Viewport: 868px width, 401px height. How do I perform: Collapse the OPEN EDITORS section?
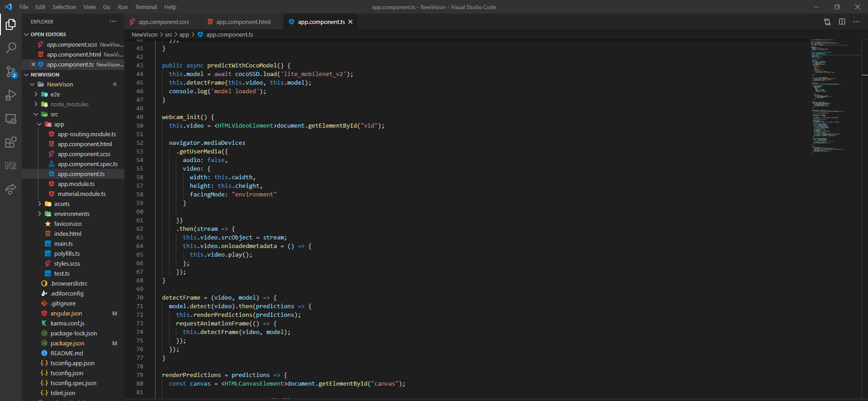point(48,34)
